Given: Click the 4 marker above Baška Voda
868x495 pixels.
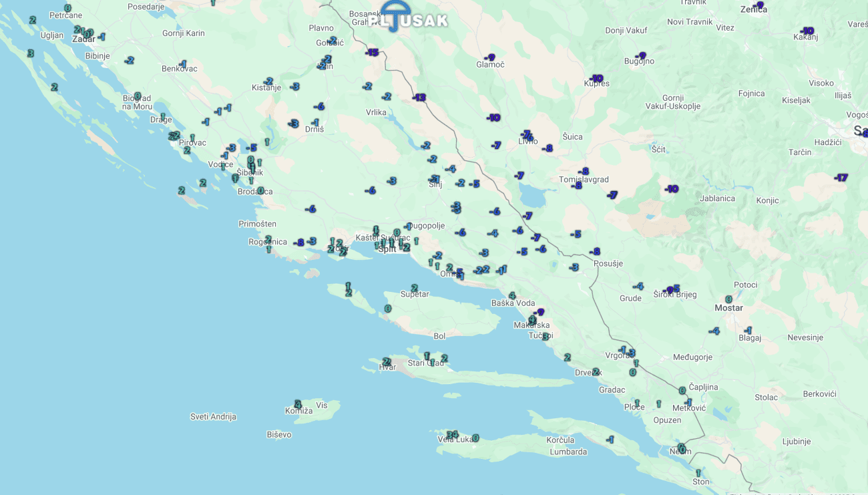Looking at the screenshot, I should [x=512, y=295].
